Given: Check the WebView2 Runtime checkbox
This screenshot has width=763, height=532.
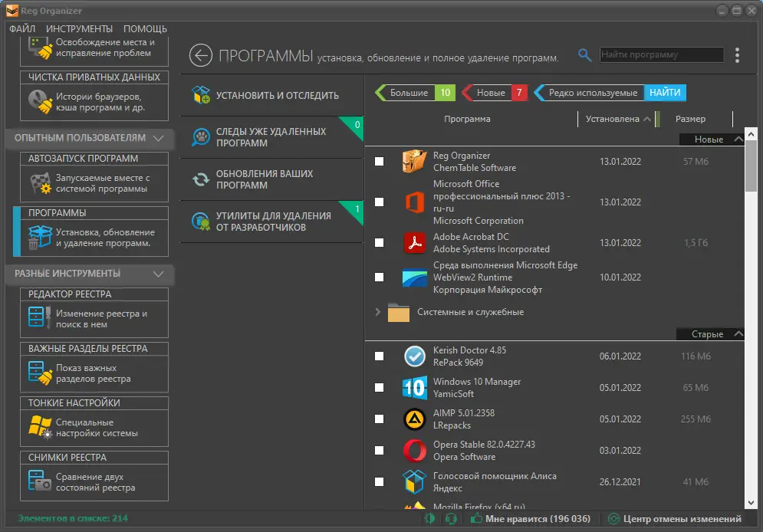Looking at the screenshot, I should coord(379,277).
